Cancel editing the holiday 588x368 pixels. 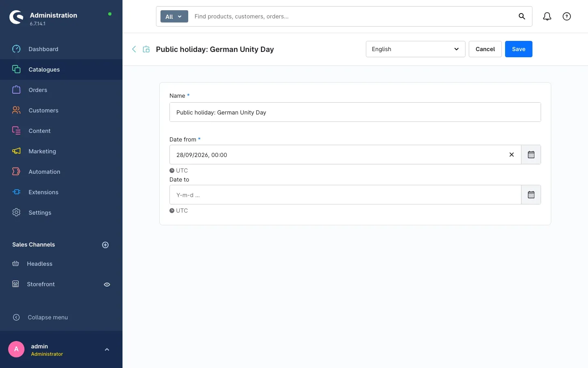tap(485, 49)
